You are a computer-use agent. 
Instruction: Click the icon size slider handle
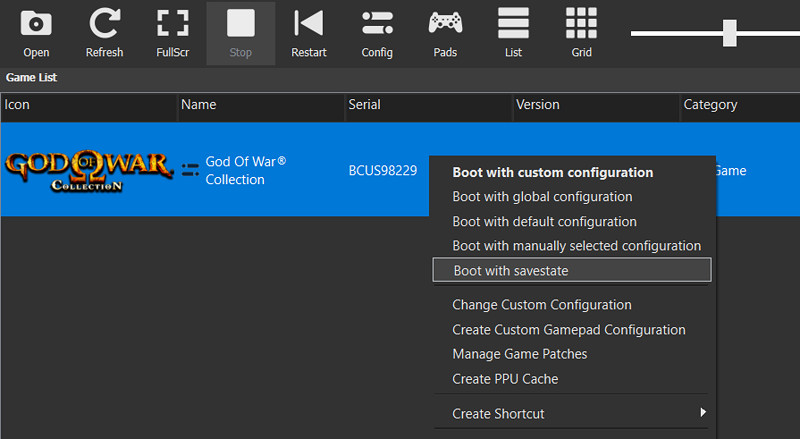tap(729, 32)
